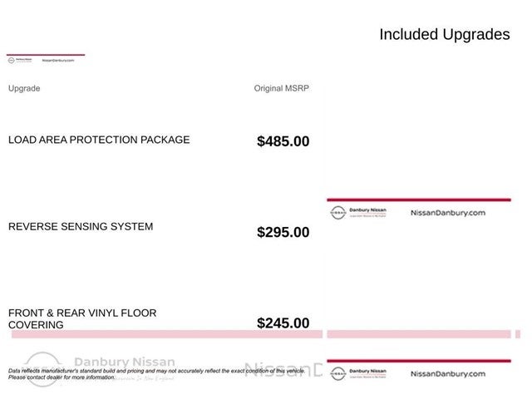532x399 pixels.
Task: Click the Original MSRP column header
Action: (x=282, y=88)
